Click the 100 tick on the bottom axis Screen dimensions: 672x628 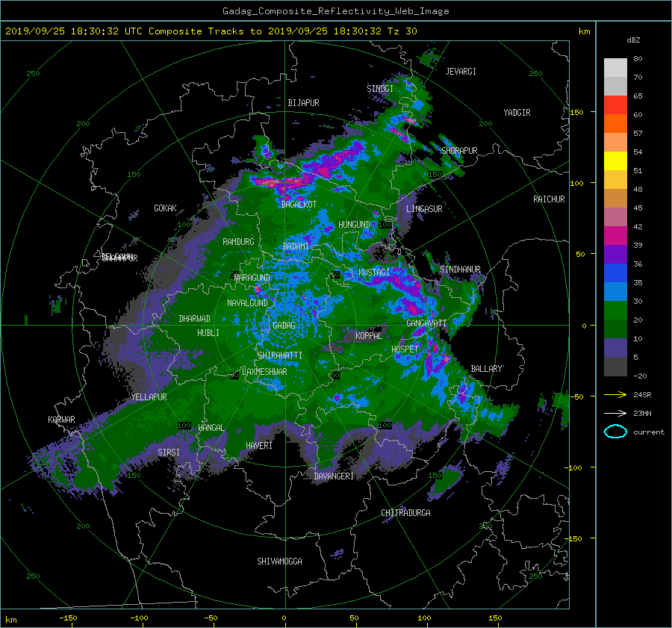[424, 618]
